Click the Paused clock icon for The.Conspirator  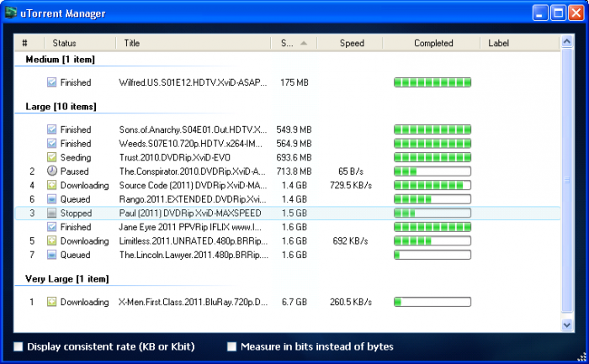pyautogui.click(x=52, y=171)
